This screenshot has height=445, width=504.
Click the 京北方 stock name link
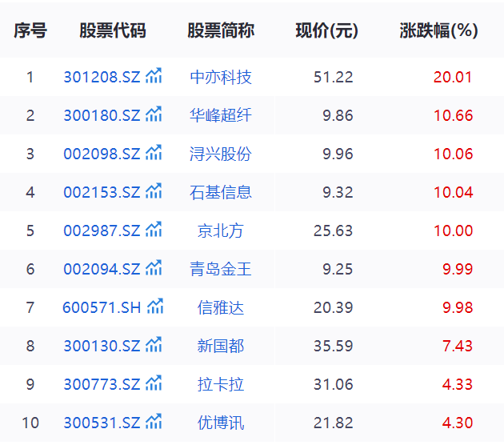pyautogui.click(x=221, y=231)
